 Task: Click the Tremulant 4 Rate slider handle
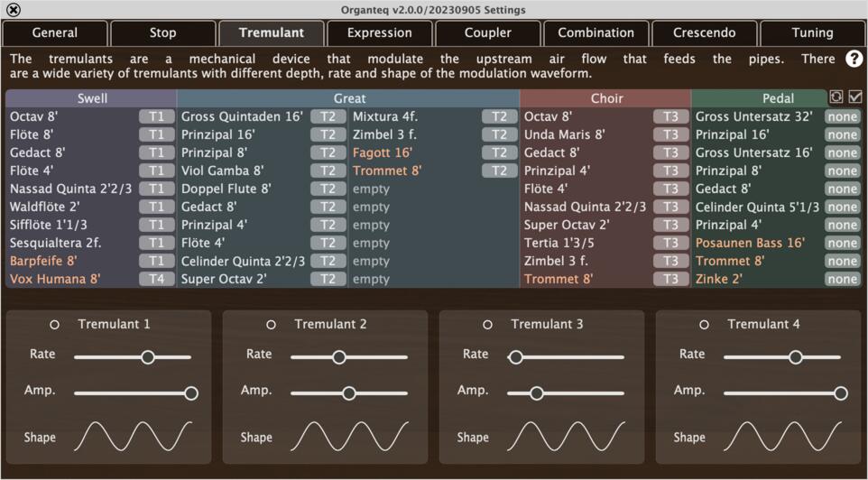[796, 357]
